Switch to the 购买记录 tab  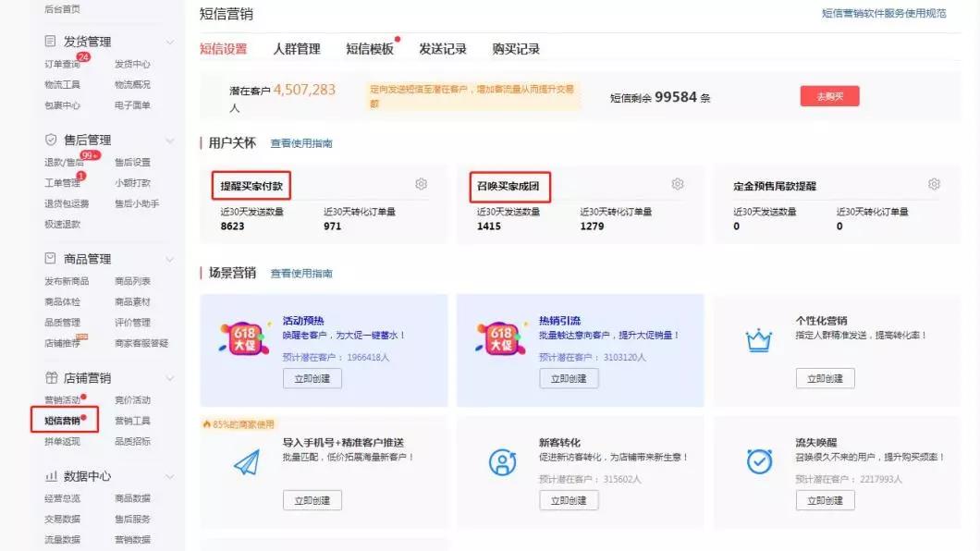516,49
